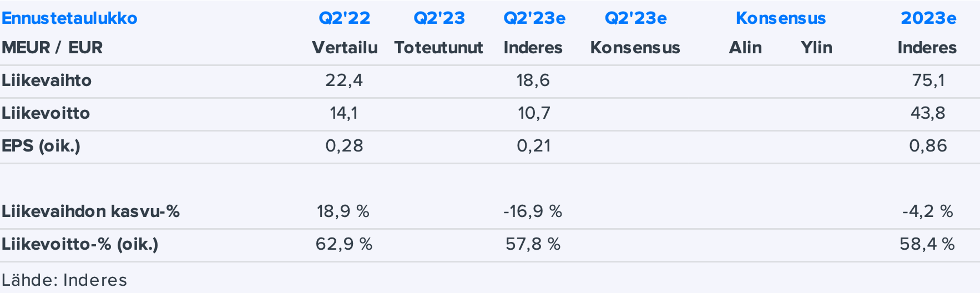
Task: Click the Ylin subheader
Action: [816, 48]
